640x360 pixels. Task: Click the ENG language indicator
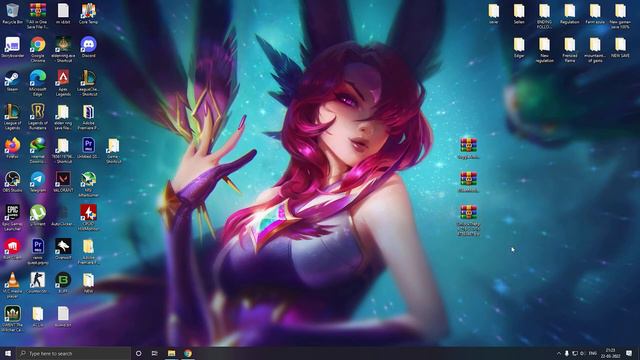(593, 353)
